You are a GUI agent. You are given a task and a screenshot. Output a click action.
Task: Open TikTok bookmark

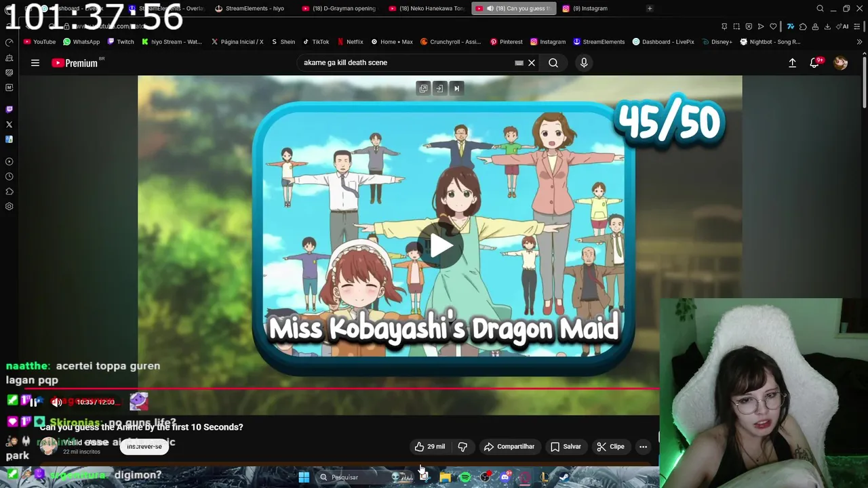tap(316, 42)
